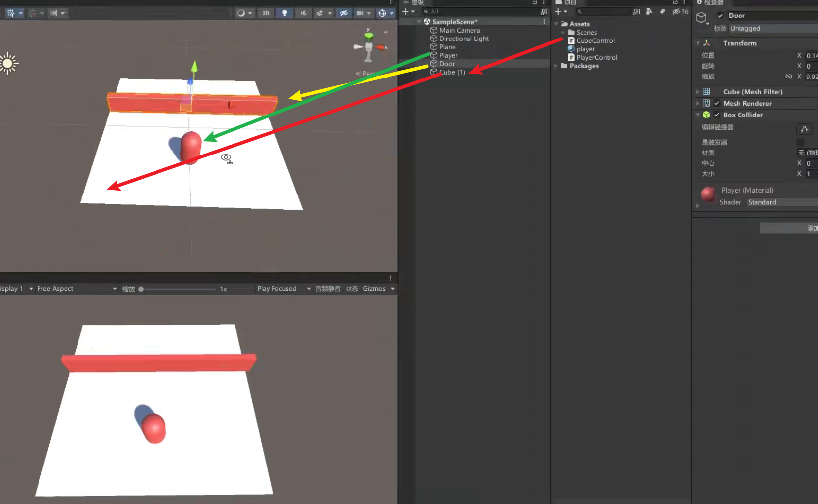Enable the Is Trigger checkbox
Screen dimensions: 818x504
tap(800, 142)
